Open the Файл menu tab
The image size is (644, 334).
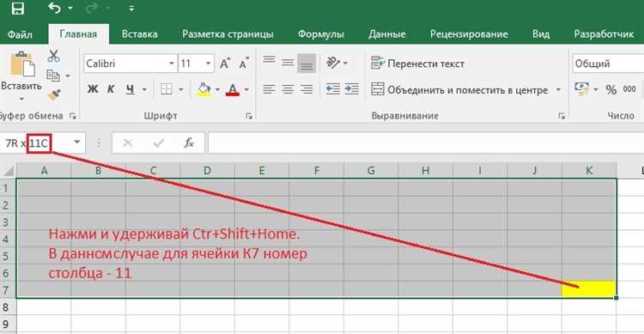tap(20, 34)
